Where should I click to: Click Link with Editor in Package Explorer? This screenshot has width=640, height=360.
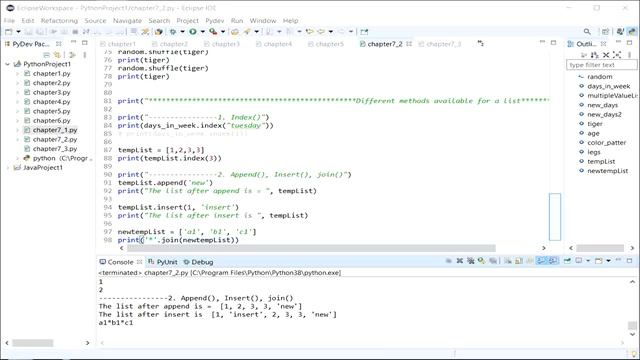click(57, 55)
